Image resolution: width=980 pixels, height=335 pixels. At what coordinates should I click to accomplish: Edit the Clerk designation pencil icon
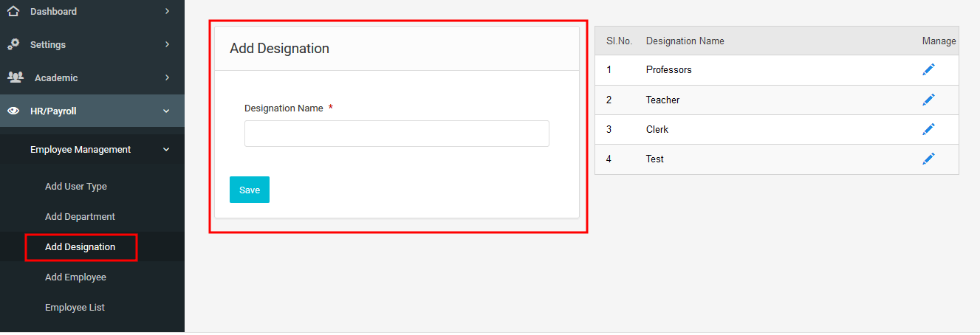point(928,129)
